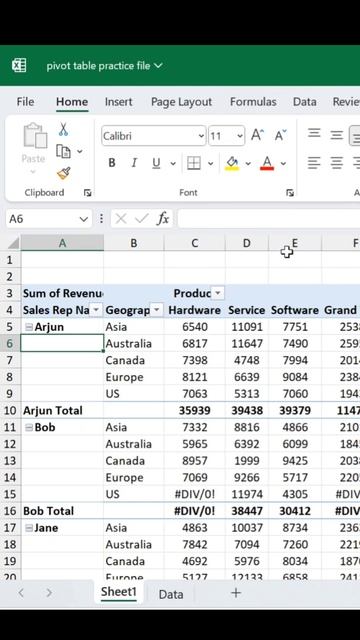Open Clipboard group dialog launcher
This screenshot has height=640, width=360.
pyautogui.click(x=87, y=193)
